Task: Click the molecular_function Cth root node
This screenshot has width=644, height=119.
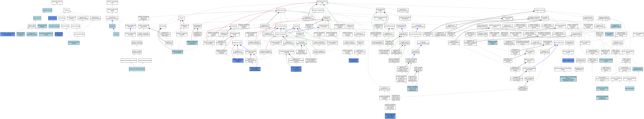Action: click(57, 2)
